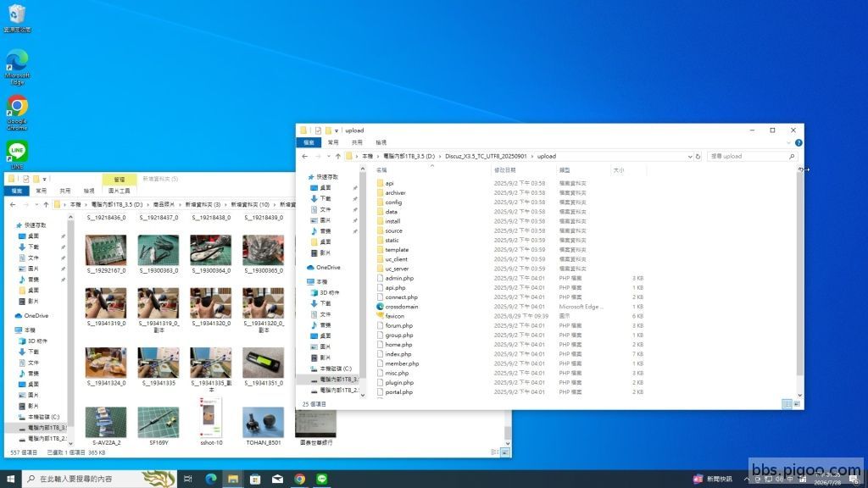Click the taskbar search box
Screen dimensions: 868x488
100,479
